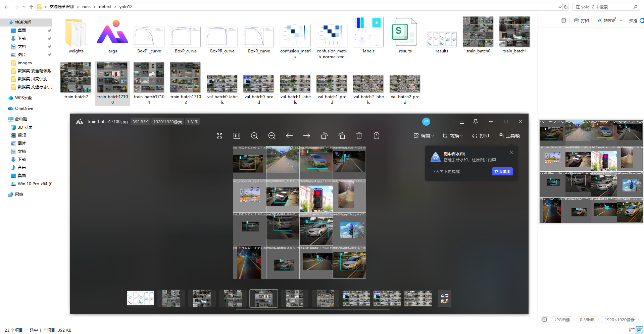Open the 工具箱 toolbox
The image size is (644, 334).
point(509,136)
